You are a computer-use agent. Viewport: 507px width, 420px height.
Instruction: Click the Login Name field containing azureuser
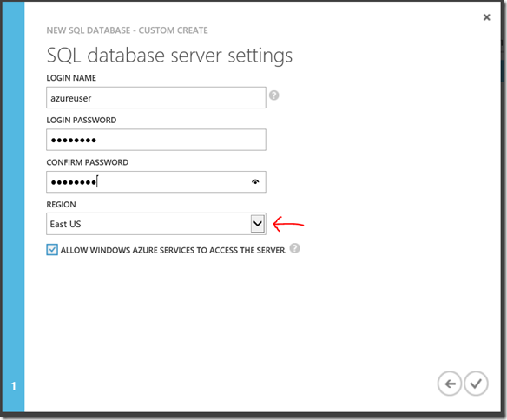(156, 97)
